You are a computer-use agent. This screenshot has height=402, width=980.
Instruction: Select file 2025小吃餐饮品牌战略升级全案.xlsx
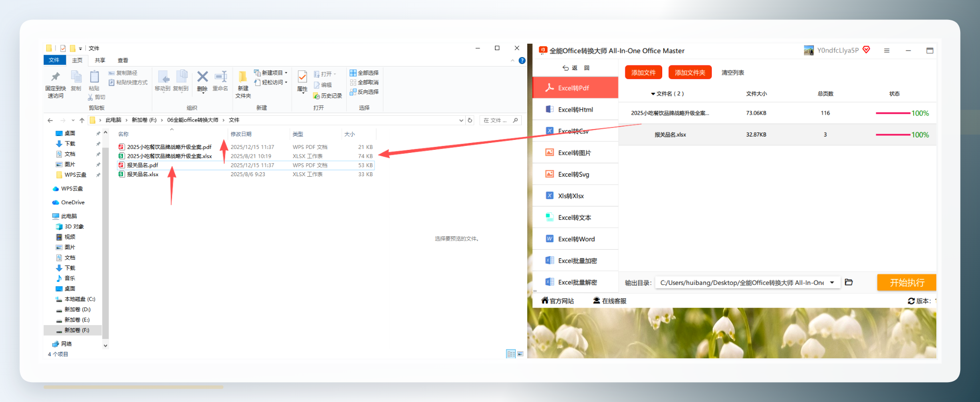click(x=169, y=156)
